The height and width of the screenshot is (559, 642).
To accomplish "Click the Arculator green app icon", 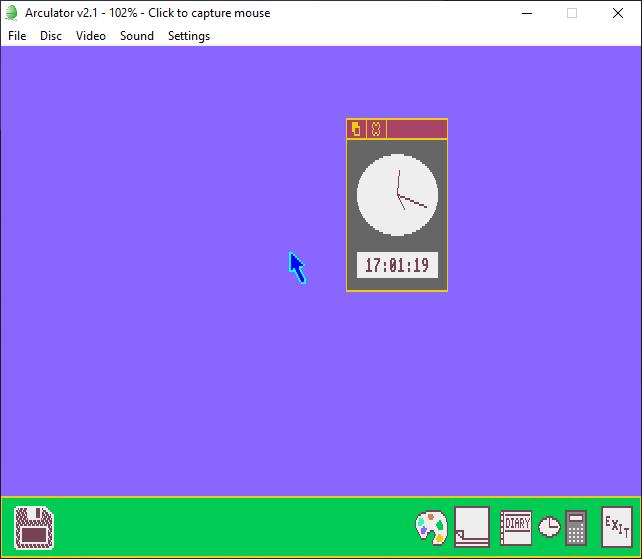I will pyautogui.click(x=11, y=13).
